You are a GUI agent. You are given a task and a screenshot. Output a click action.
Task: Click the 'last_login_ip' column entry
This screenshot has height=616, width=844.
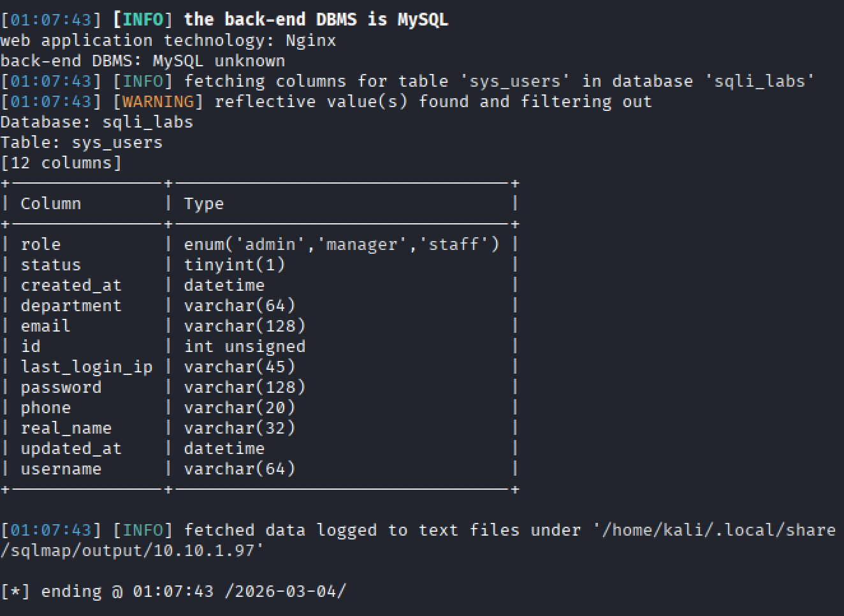pos(87,367)
